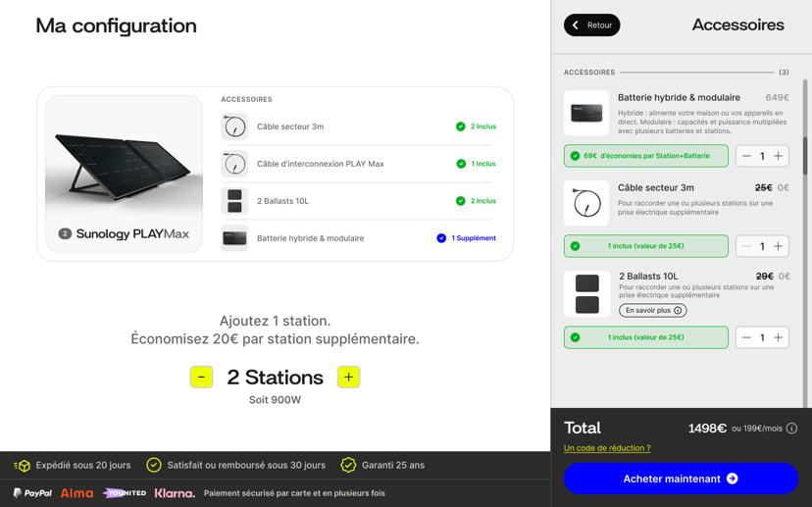Image resolution: width=812 pixels, height=507 pixels.
Task: Click Satisfait ou remboursé check icon
Action: [x=154, y=465]
